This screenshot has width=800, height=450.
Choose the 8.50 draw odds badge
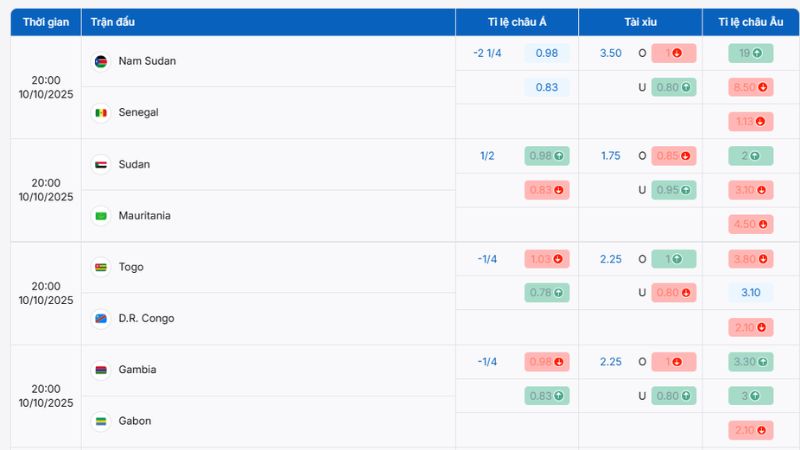pyautogui.click(x=750, y=87)
